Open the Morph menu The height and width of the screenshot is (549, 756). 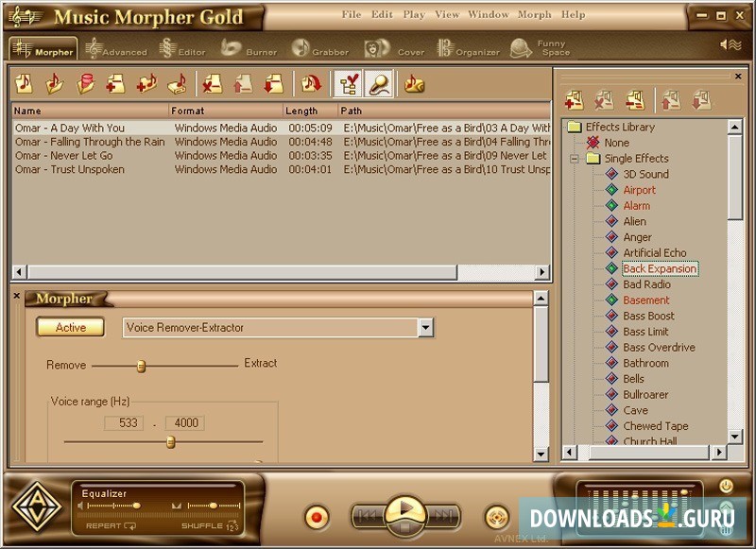534,14
